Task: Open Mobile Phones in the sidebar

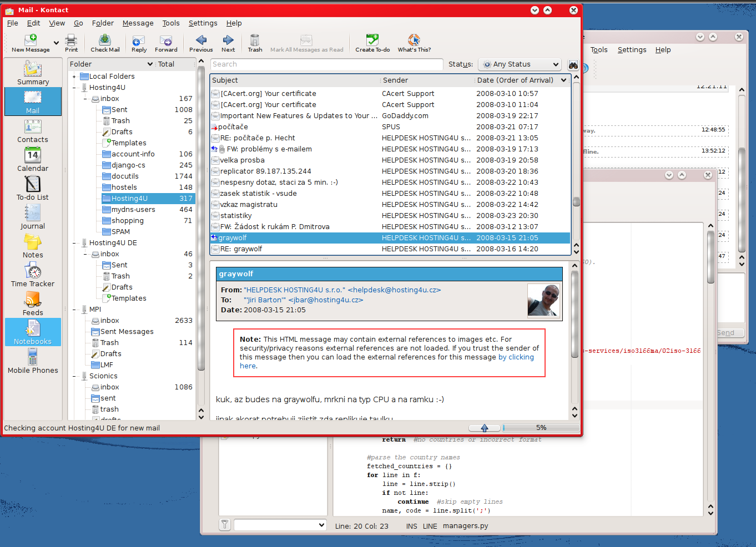Action: (x=33, y=362)
